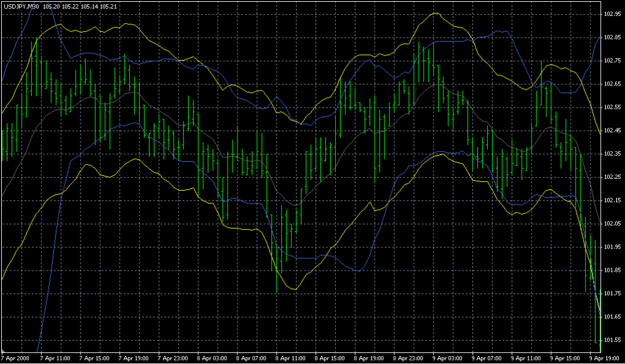Image resolution: width=625 pixels, height=364 pixels.
Task: Click the 102.35 price scale value
Action: pos(611,154)
